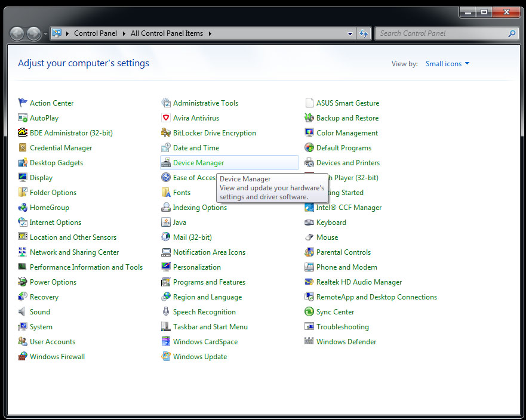
Task: Open the Taskbar and Start Menu link
Action: coord(210,326)
